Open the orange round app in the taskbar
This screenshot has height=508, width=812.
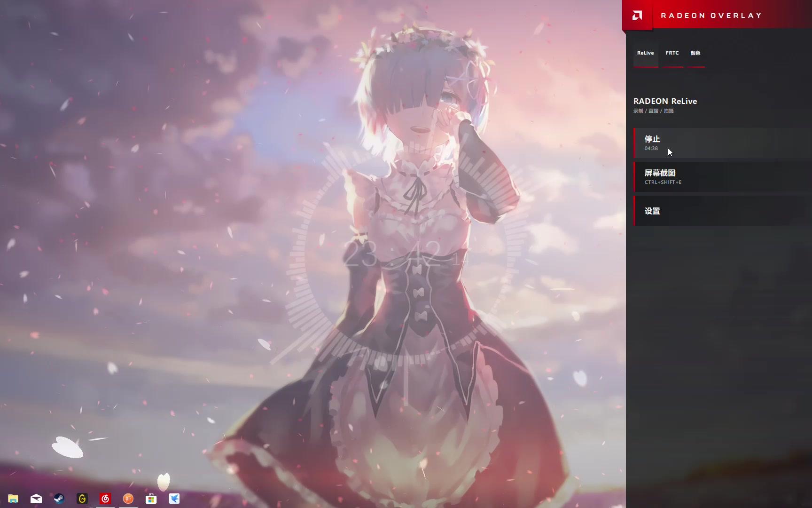[x=128, y=499]
